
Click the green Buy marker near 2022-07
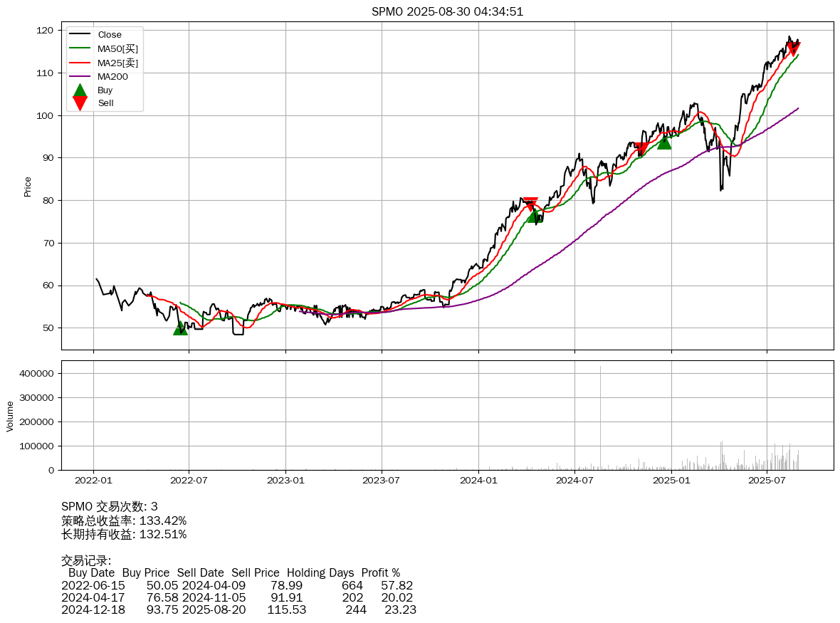coord(180,328)
